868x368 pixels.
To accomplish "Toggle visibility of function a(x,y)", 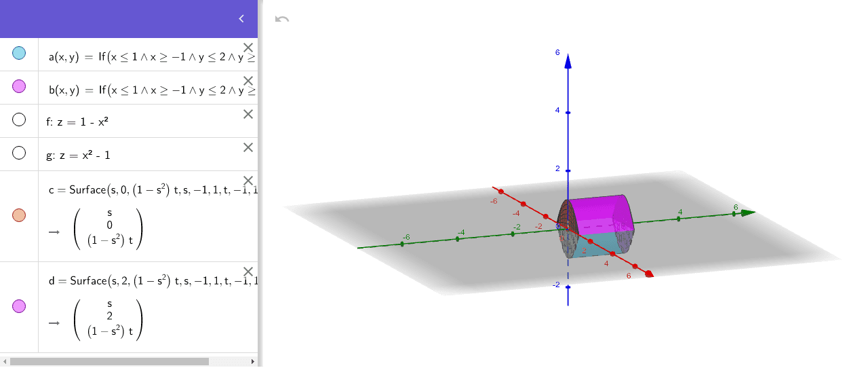I will tap(19, 53).
